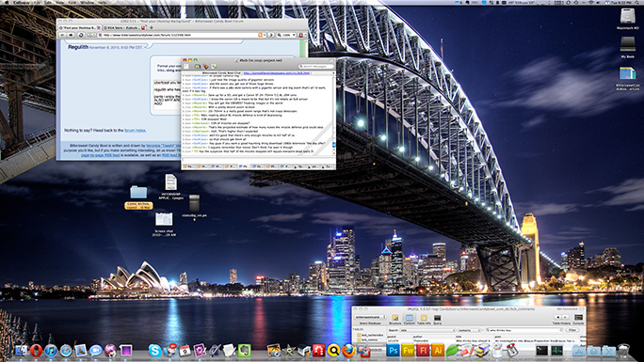Launch Opera from the dock

point(36,351)
